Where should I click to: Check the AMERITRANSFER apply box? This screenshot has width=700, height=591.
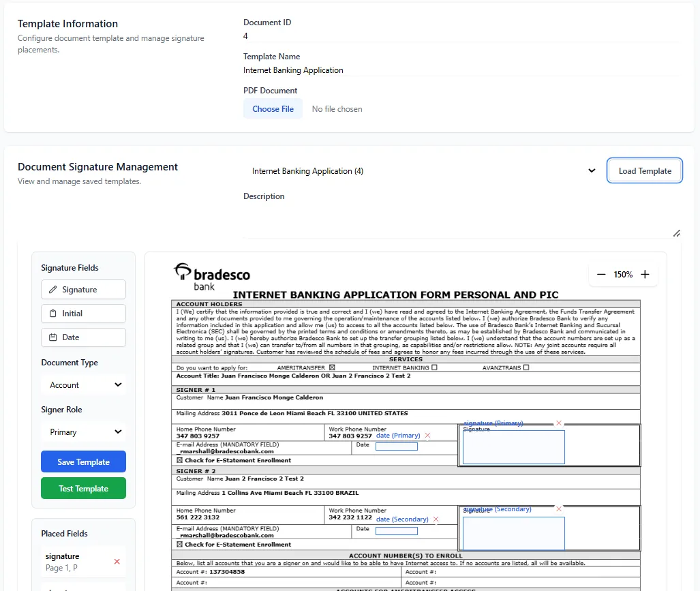point(331,367)
